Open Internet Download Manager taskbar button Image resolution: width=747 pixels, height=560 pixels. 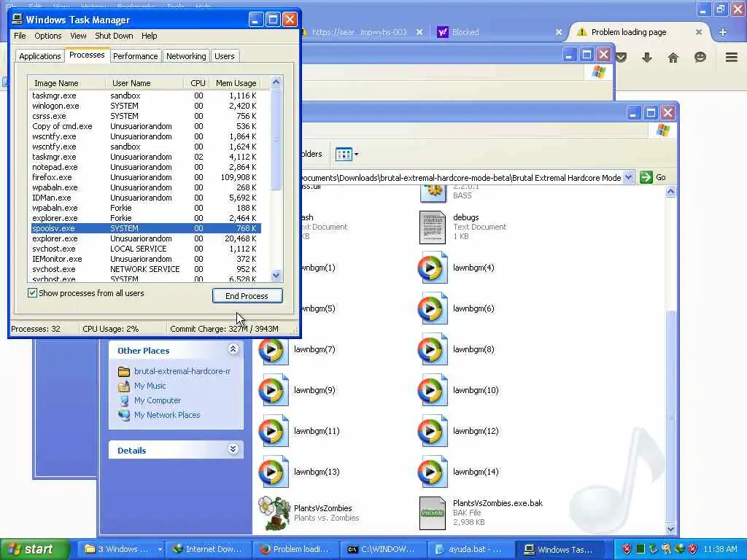click(208, 550)
